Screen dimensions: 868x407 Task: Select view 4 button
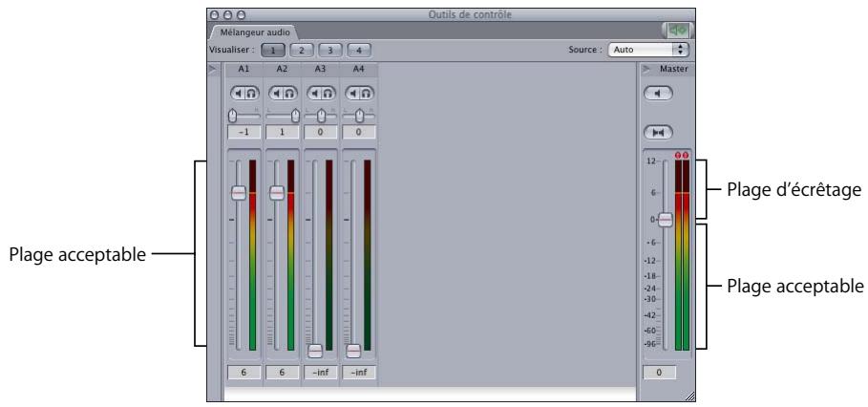coord(359,51)
